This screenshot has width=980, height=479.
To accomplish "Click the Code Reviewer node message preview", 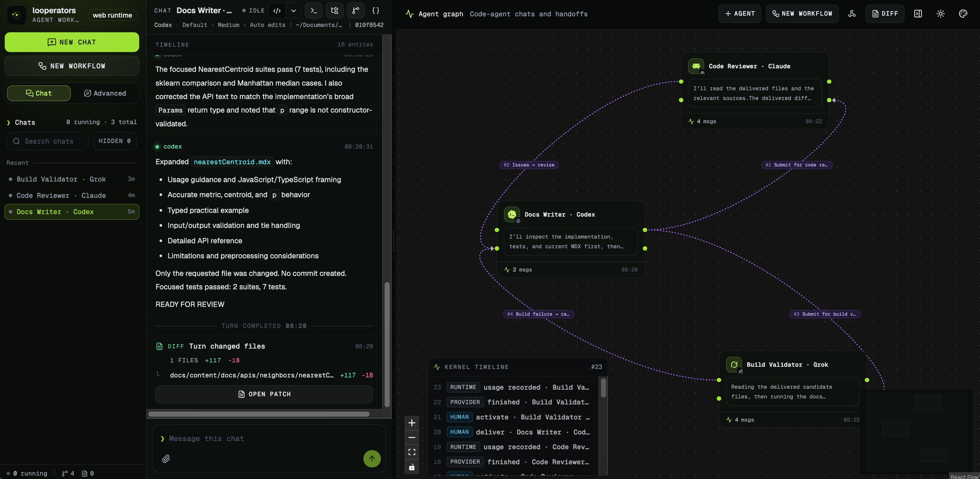I will click(755, 93).
